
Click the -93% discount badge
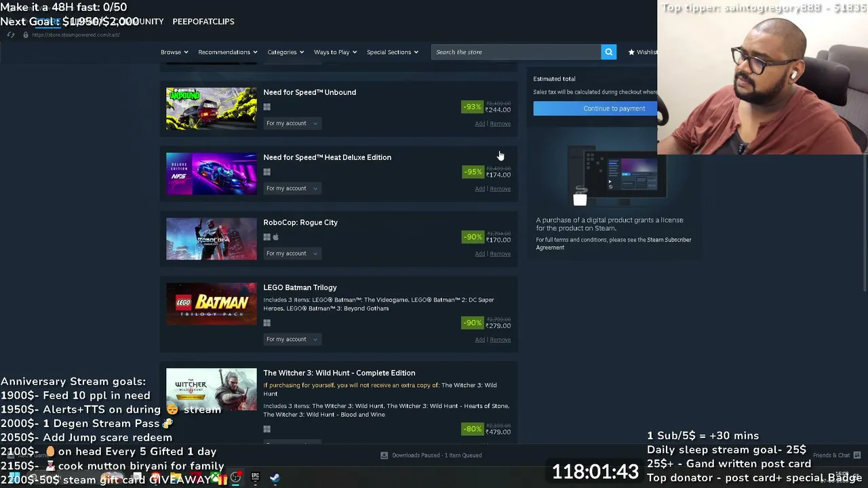pos(472,107)
